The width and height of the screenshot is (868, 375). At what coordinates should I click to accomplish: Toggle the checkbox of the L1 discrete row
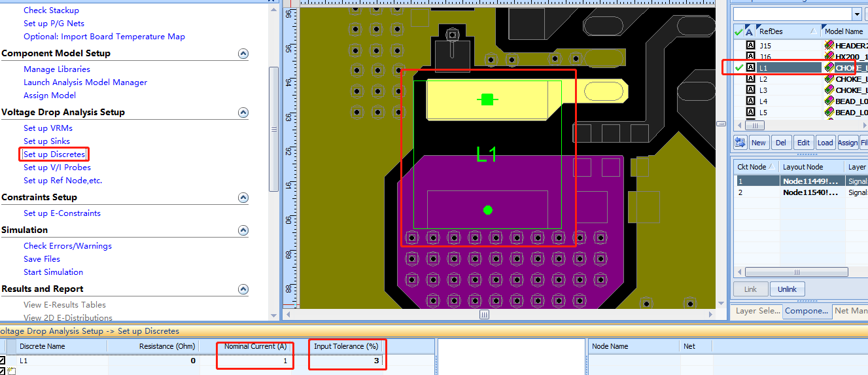[3, 361]
